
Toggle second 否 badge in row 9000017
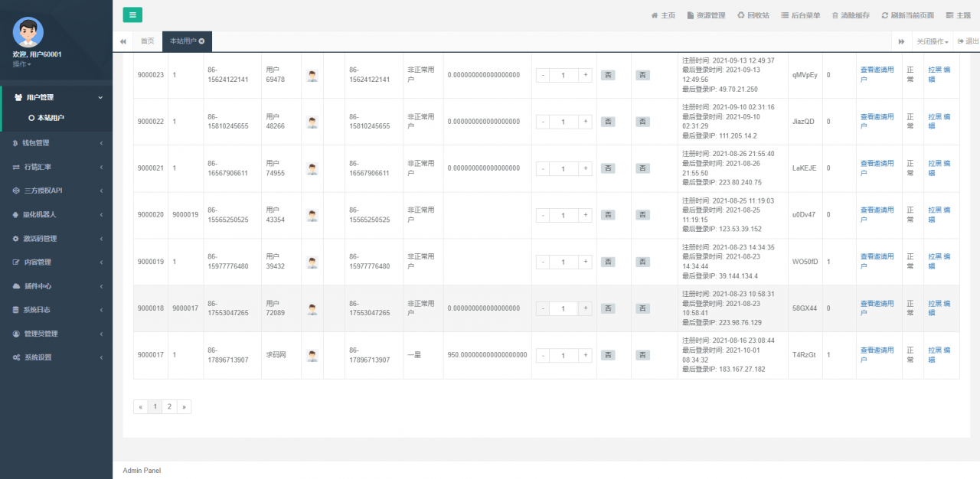643,355
